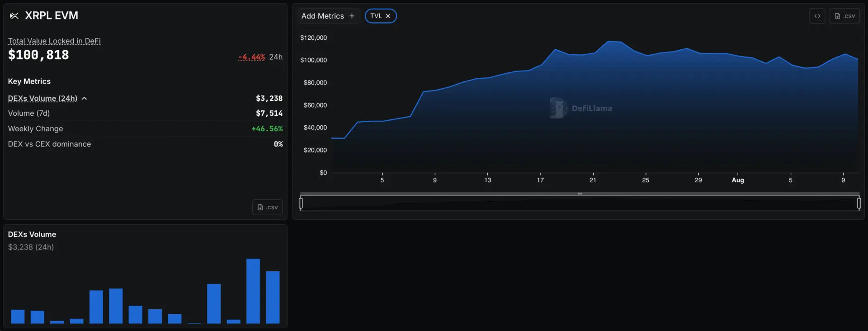
Task: Click the XRPL EVM page title
Action: click(52, 15)
